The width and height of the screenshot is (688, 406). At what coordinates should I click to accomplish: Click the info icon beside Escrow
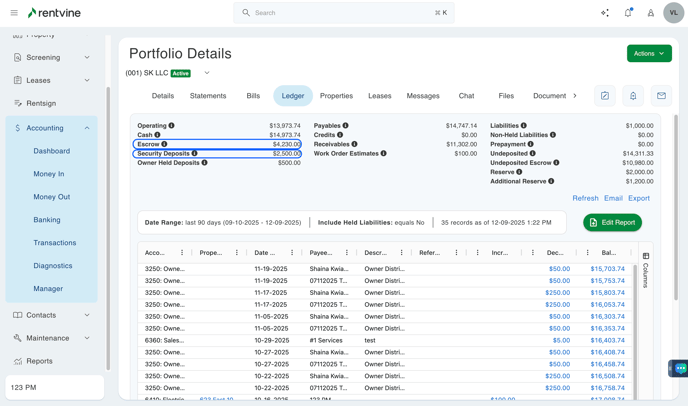tap(165, 144)
